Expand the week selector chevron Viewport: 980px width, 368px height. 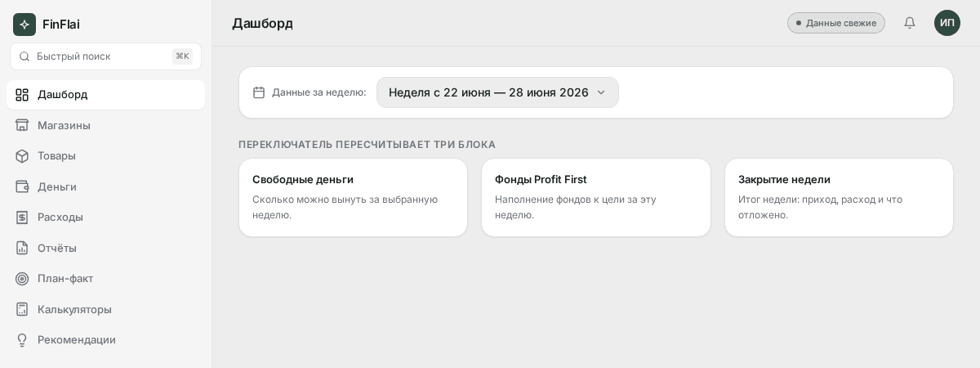tap(601, 92)
